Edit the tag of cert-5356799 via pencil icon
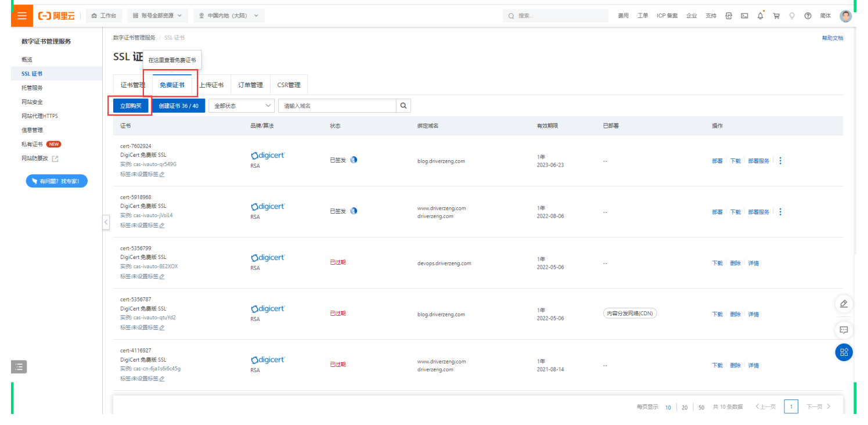 coord(162,276)
